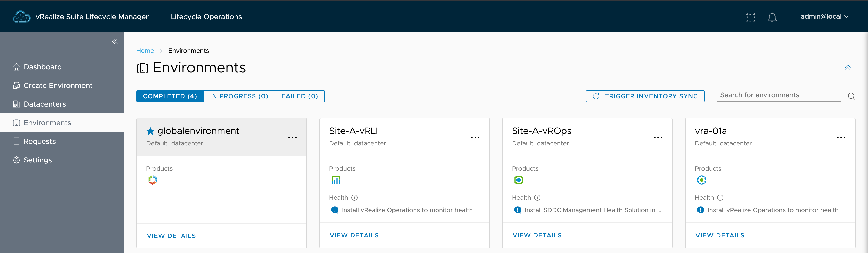Screen dimensions: 868x253
Task: Switch to the COMPLETED (4) tab
Action: pos(170,96)
